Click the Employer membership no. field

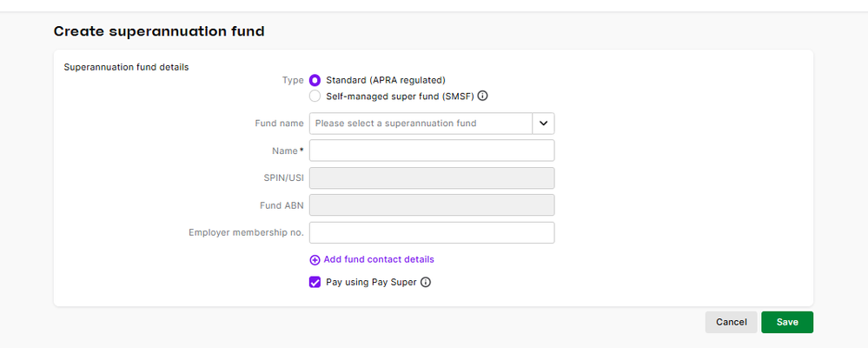[432, 232]
